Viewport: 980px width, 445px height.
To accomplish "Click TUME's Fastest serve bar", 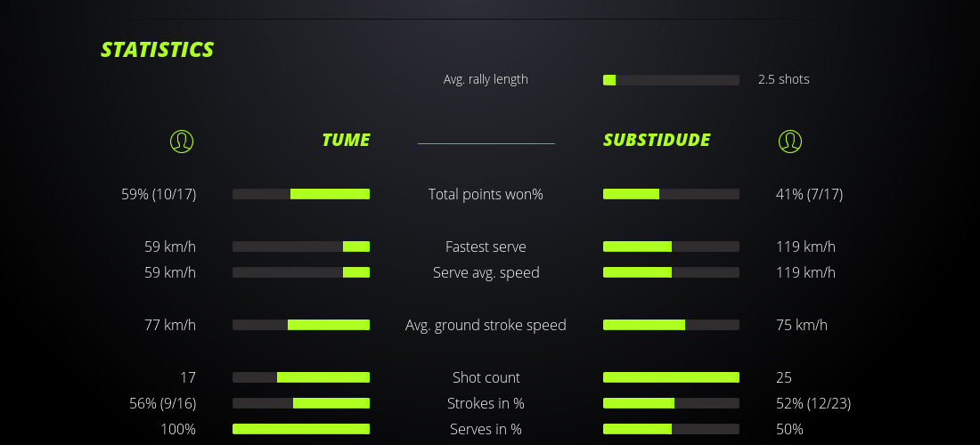I will 301,247.
